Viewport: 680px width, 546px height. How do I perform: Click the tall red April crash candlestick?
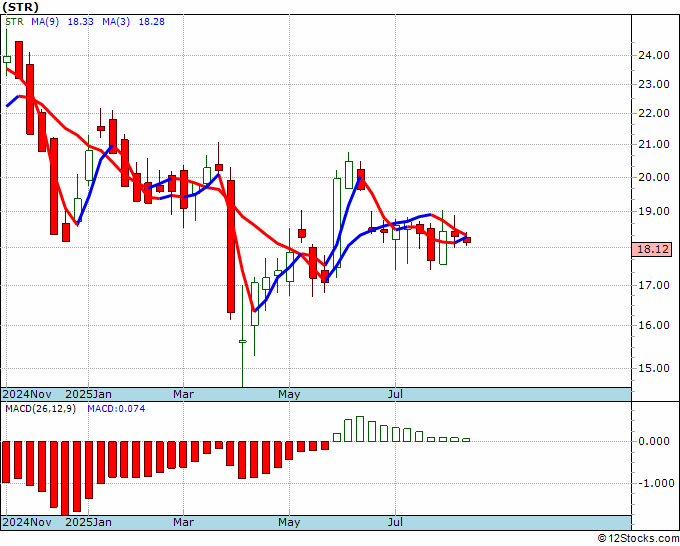[231, 246]
